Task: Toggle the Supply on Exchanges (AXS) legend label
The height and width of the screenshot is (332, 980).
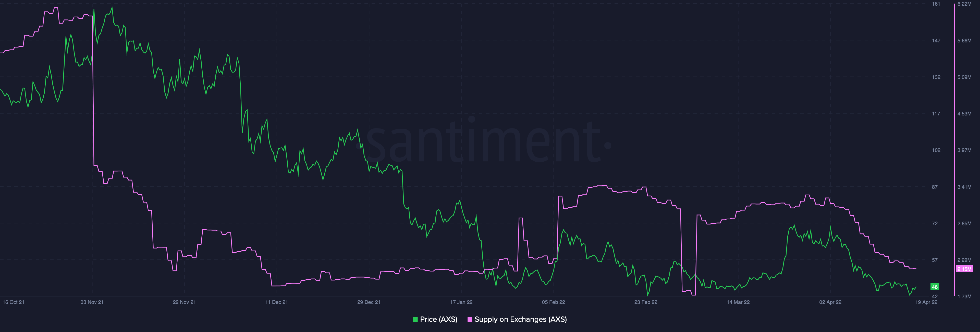Action: click(520, 319)
